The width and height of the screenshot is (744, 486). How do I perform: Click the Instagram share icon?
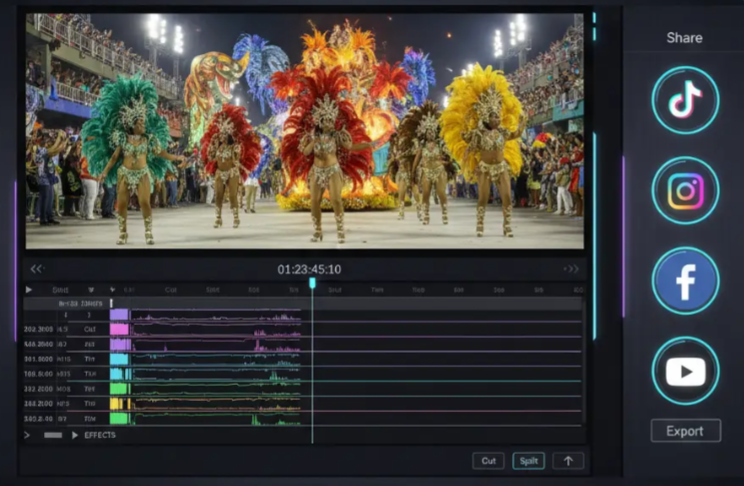point(685,190)
